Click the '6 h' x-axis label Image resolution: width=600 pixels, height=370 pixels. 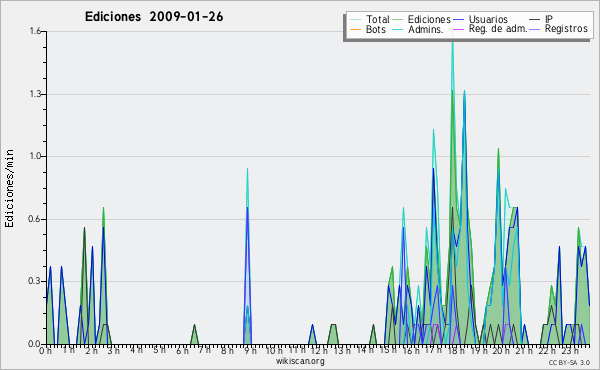click(182, 351)
